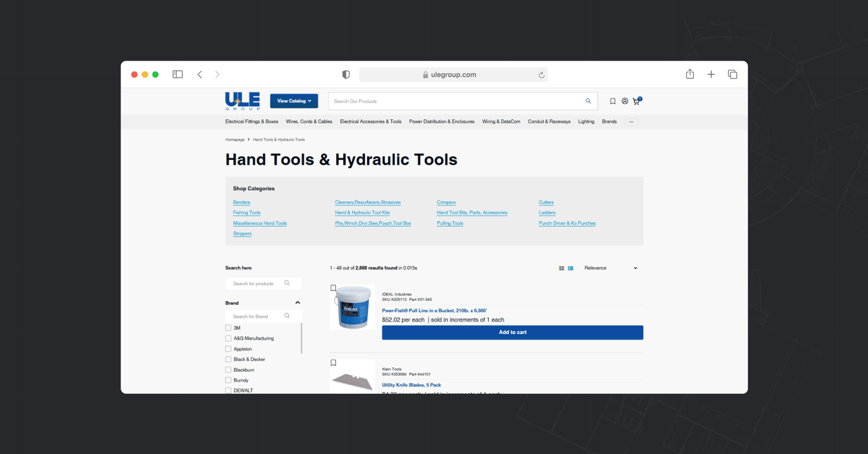Go back with the browser back arrow
Viewport: 868px width, 454px height.
(x=200, y=74)
